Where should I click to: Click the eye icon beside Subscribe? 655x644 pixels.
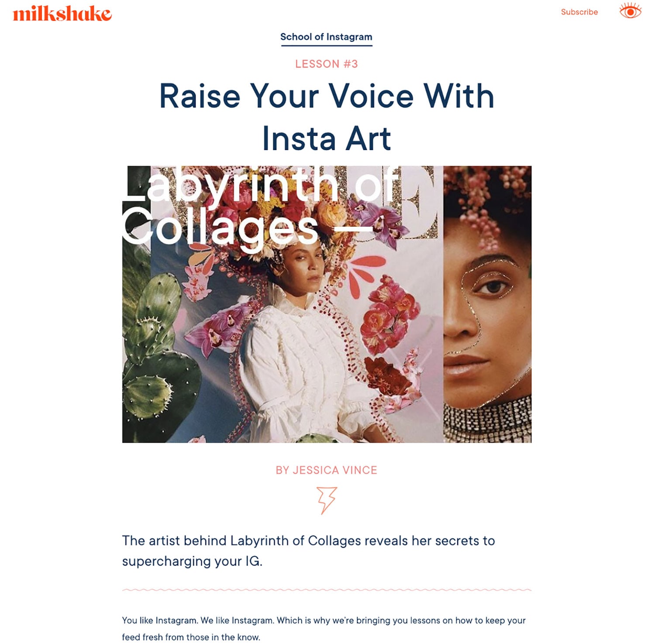click(630, 11)
